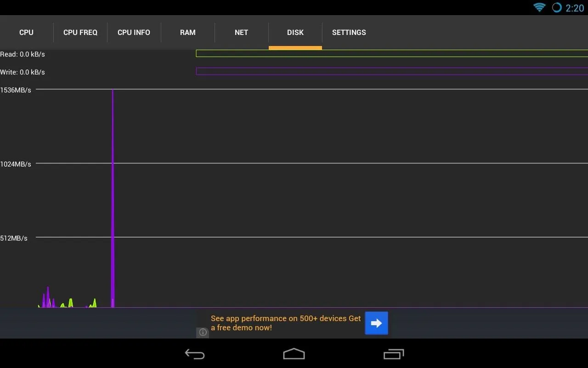The image size is (588, 368).
Task: Switch to the CPU tab
Action: coord(26,32)
